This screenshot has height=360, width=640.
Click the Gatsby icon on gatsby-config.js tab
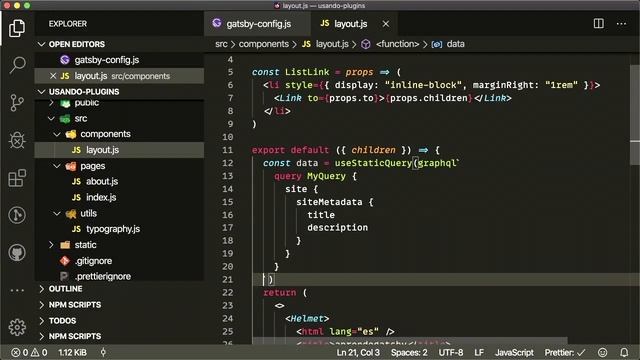pos(217,23)
